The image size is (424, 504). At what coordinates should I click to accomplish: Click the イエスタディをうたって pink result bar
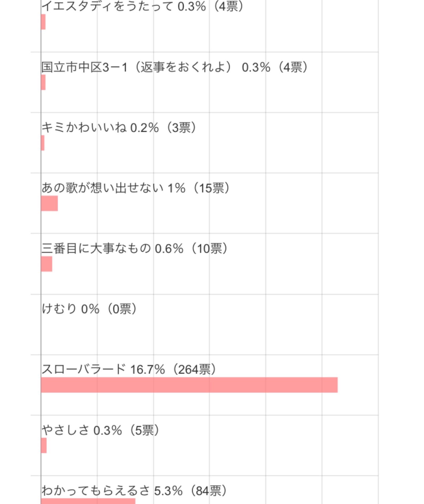tap(43, 22)
